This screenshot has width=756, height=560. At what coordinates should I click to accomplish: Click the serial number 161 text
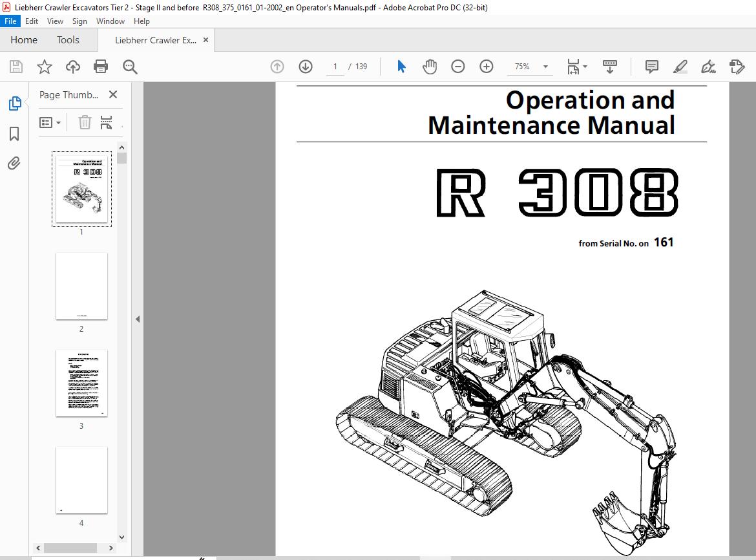[x=664, y=242]
